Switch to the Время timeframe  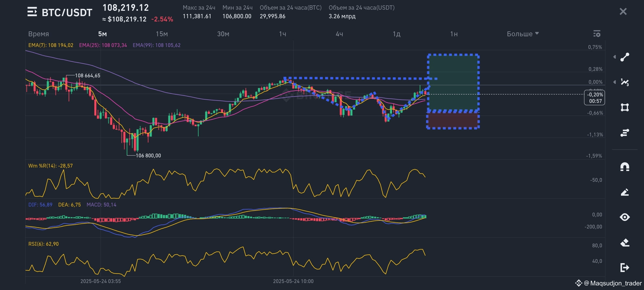click(x=39, y=34)
